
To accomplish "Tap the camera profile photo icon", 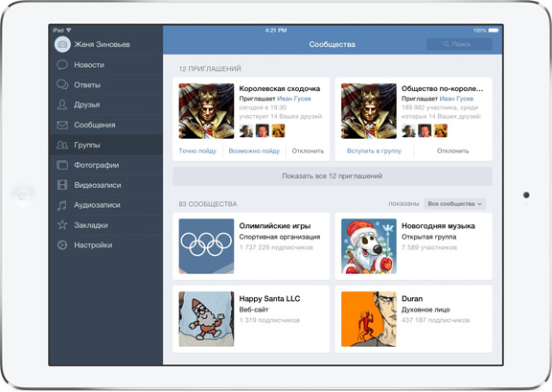I will [x=62, y=44].
